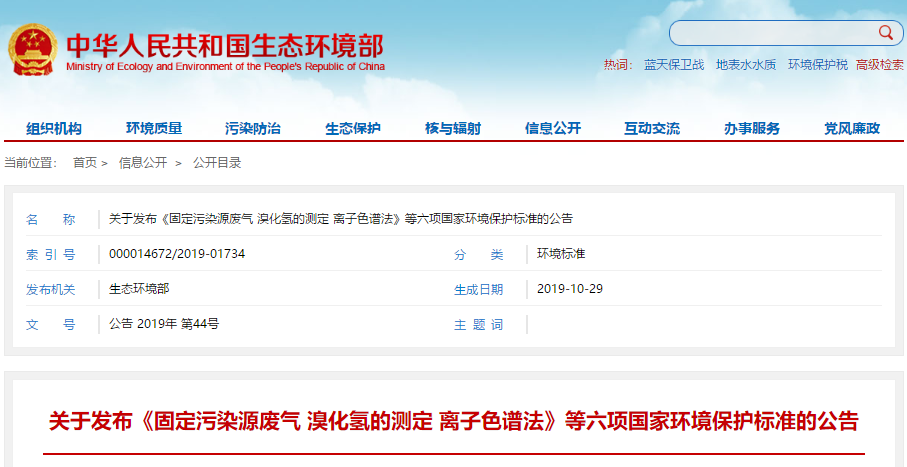Open the 污染防治 menu
Screen dimensions: 907x467
click(x=253, y=128)
